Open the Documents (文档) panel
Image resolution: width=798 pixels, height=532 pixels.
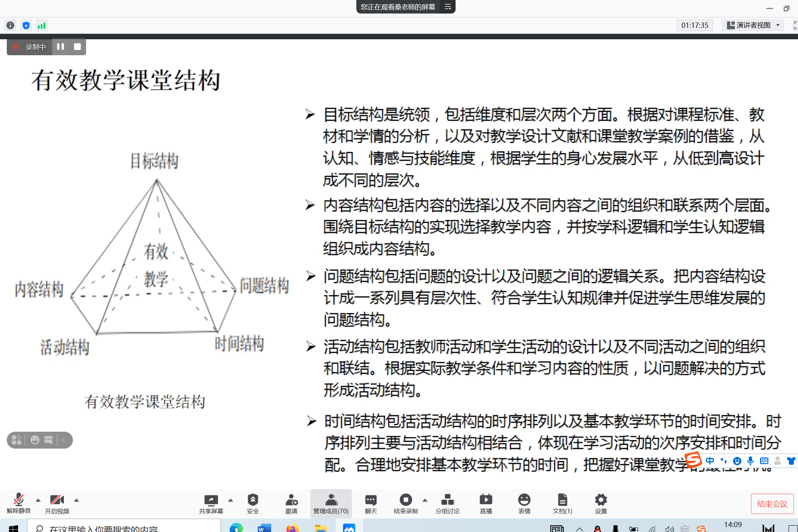pos(562,503)
